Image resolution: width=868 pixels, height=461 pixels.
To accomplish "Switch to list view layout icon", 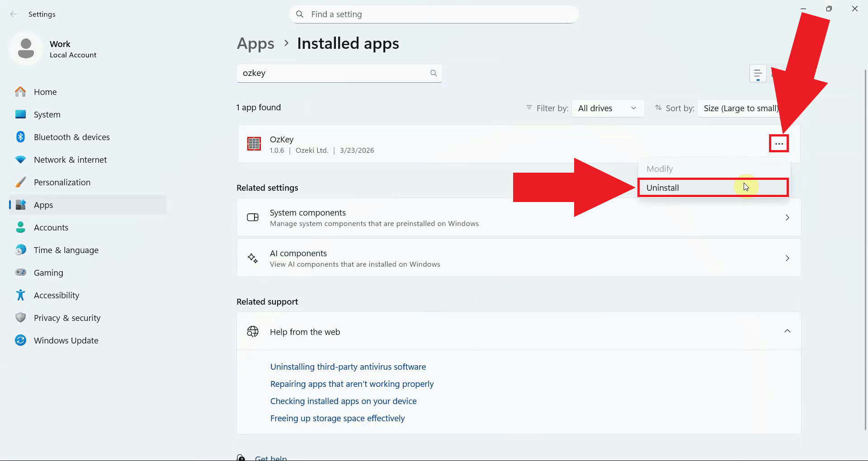I will (758, 73).
